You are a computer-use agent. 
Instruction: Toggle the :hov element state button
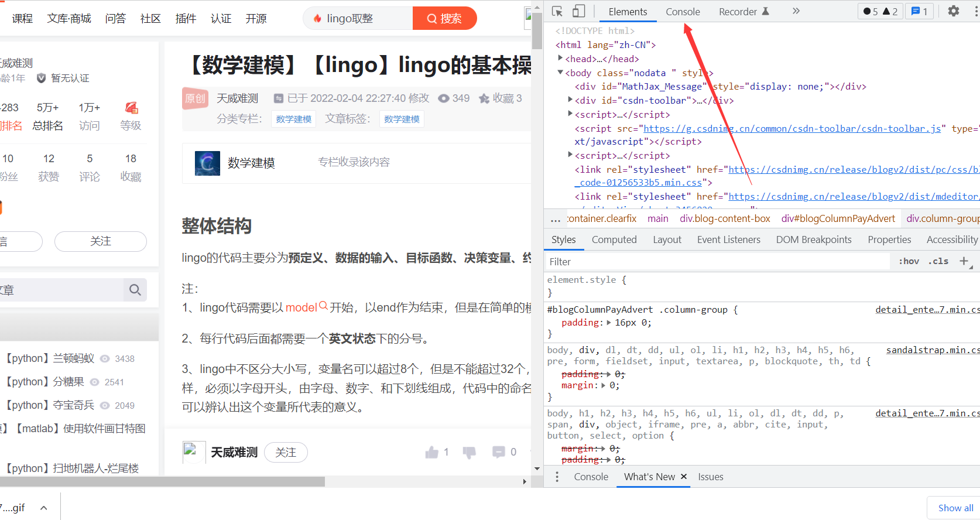[x=909, y=261]
